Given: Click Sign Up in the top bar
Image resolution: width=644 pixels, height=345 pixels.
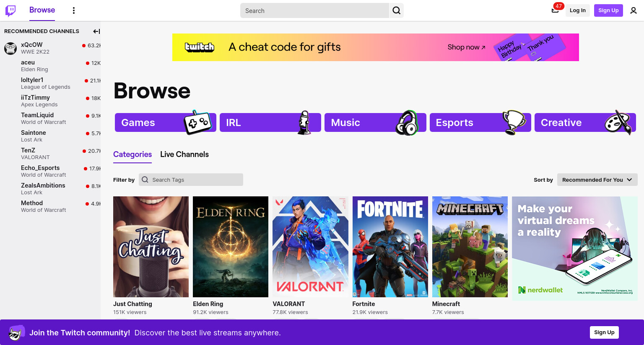Looking at the screenshot, I should (x=608, y=10).
